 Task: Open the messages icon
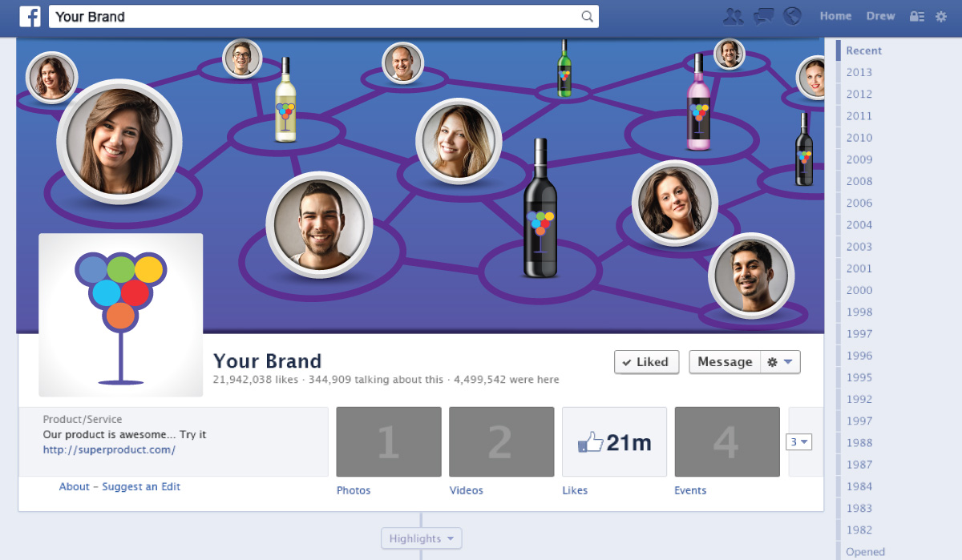pos(762,14)
